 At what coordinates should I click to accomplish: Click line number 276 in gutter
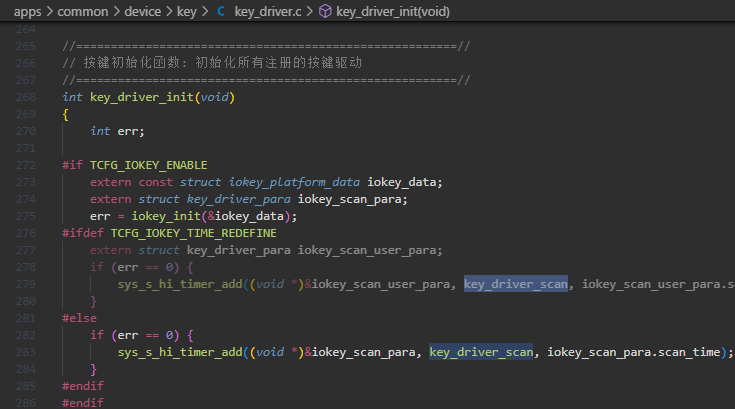click(x=26, y=233)
